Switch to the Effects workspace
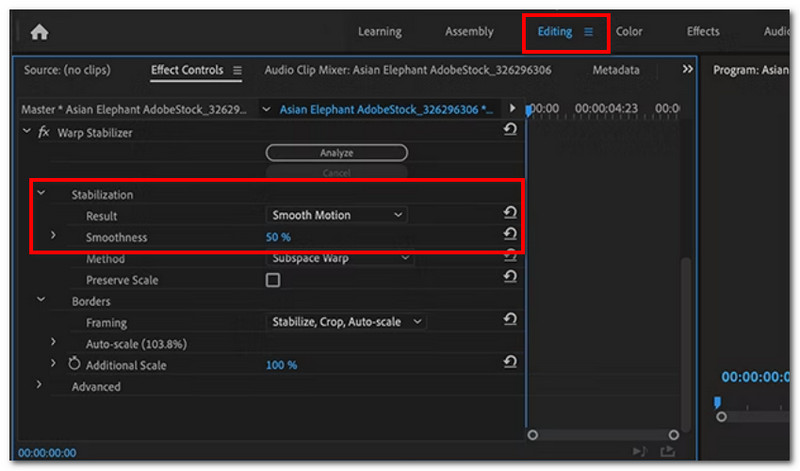800x471 pixels. [x=703, y=32]
